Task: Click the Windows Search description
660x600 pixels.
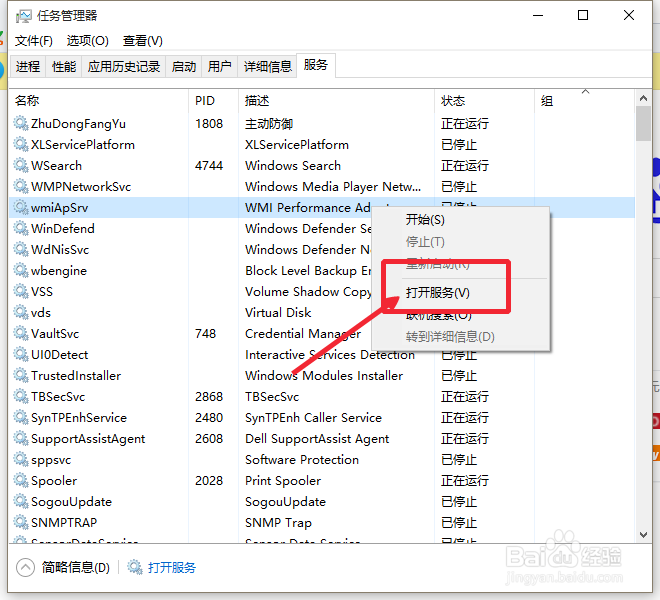Action: click(x=293, y=166)
